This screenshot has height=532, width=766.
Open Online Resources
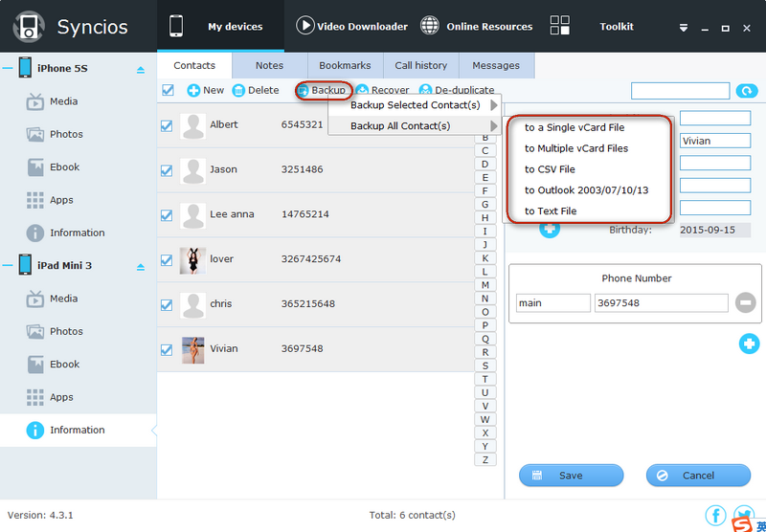pyautogui.click(x=476, y=27)
